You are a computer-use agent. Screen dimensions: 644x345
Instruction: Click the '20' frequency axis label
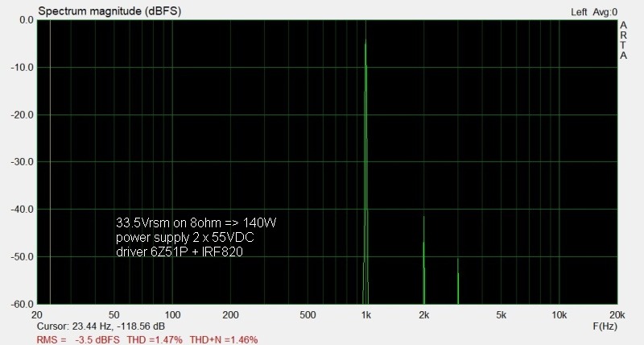[x=37, y=315]
